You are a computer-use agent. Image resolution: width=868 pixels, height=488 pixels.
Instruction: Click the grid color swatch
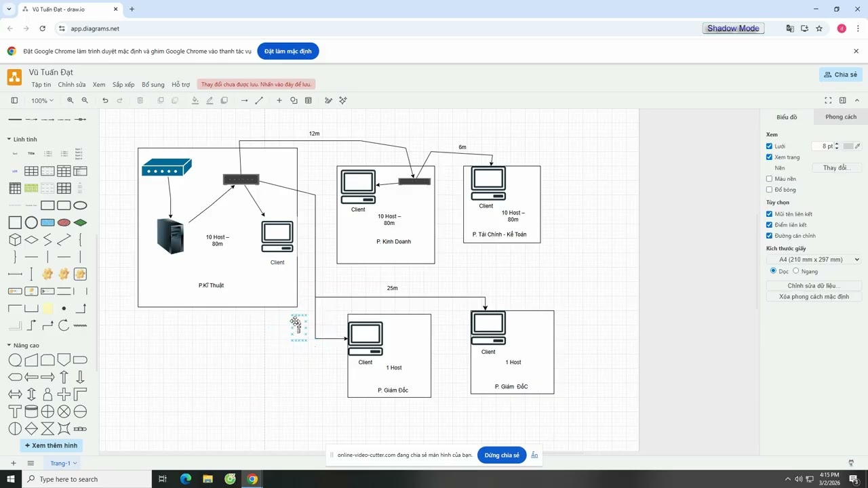(848, 146)
